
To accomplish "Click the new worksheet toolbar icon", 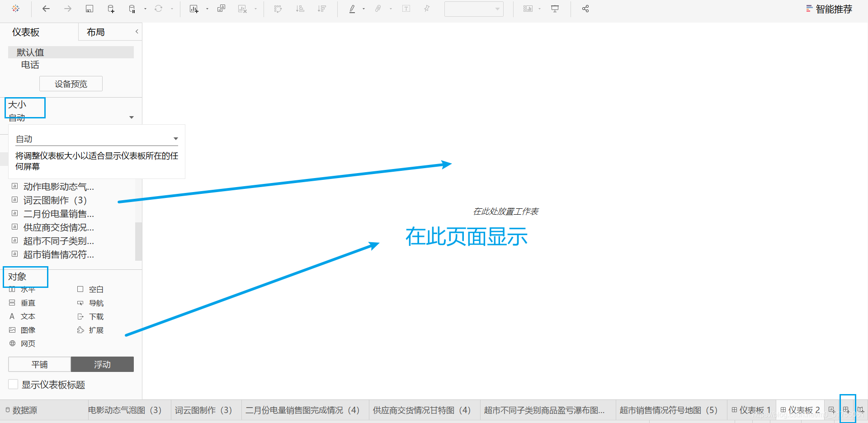I will click(194, 9).
